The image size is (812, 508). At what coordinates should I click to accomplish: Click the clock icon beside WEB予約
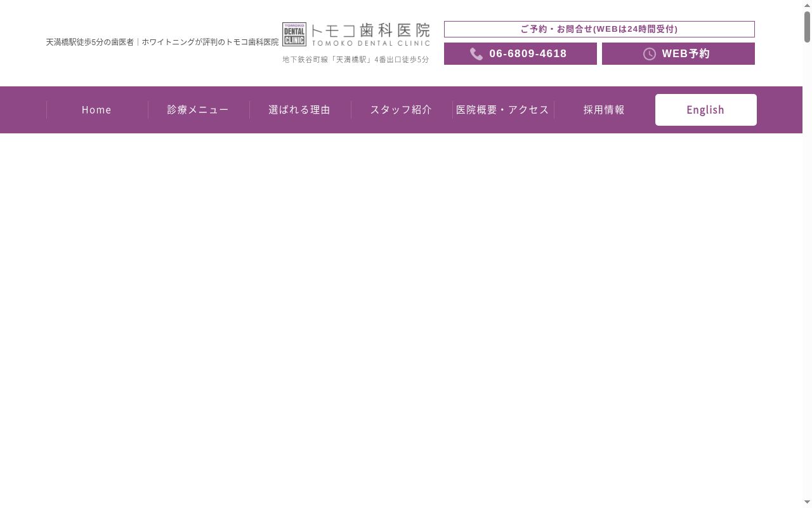click(x=650, y=54)
